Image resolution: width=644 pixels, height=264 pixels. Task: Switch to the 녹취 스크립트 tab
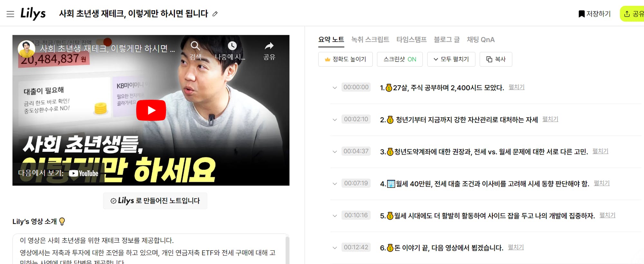pyautogui.click(x=370, y=40)
